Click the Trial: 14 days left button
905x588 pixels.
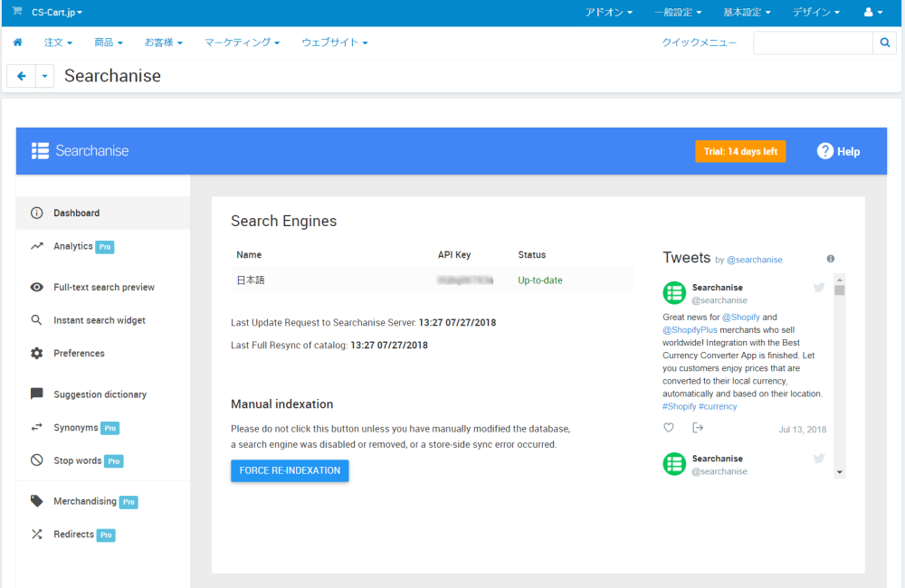point(740,151)
